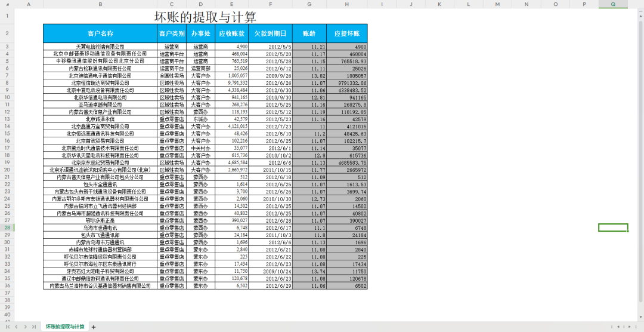The width and height of the screenshot is (644, 332).
Task: Select row 2 header
Action: click(x=7, y=33)
